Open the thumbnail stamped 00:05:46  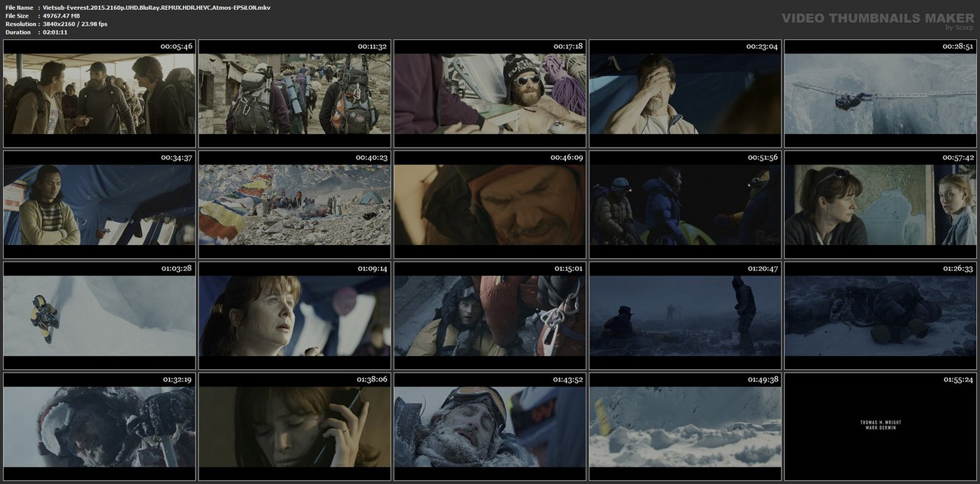(x=99, y=93)
